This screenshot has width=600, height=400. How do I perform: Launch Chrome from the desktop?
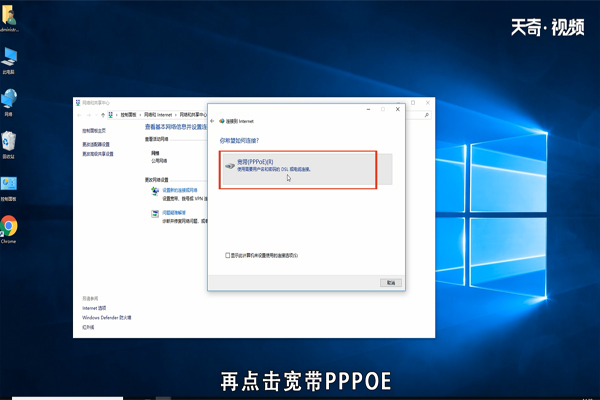click(x=8, y=229)
